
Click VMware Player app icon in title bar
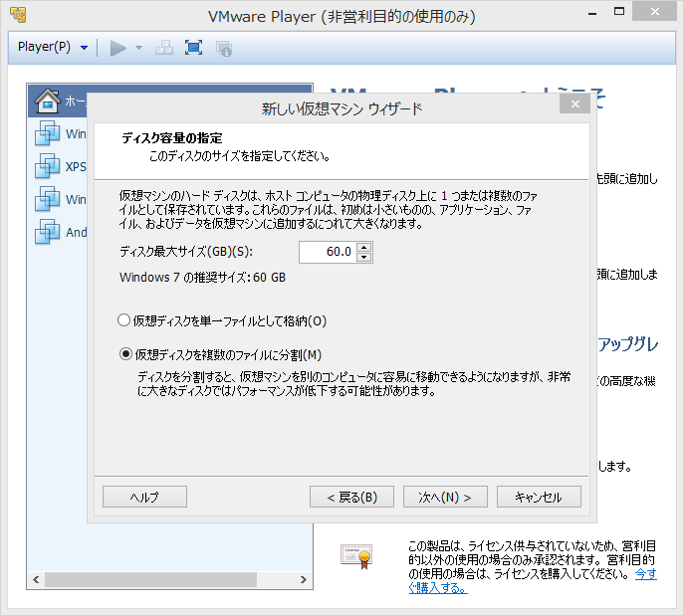pyautogui.click(x=18, y=14)
